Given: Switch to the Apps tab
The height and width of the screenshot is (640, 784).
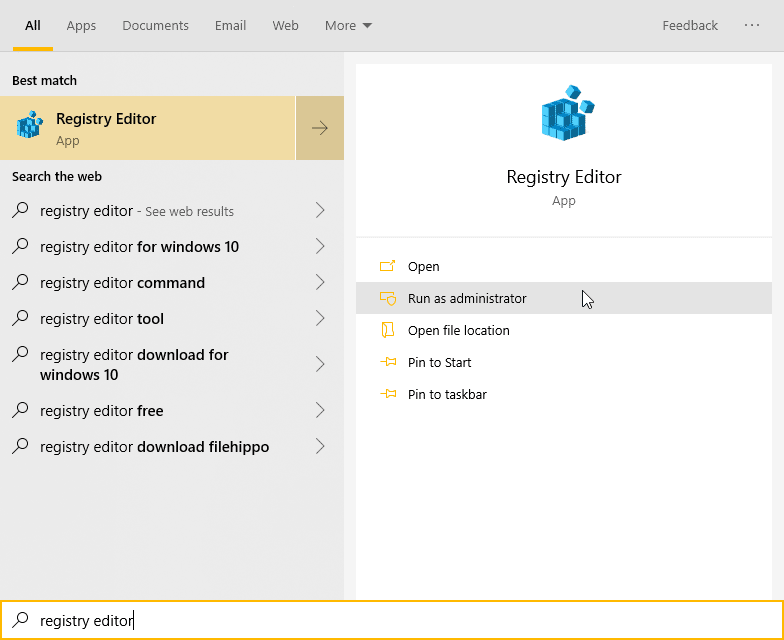Looking at the screenshot, I should click(81, 26).
